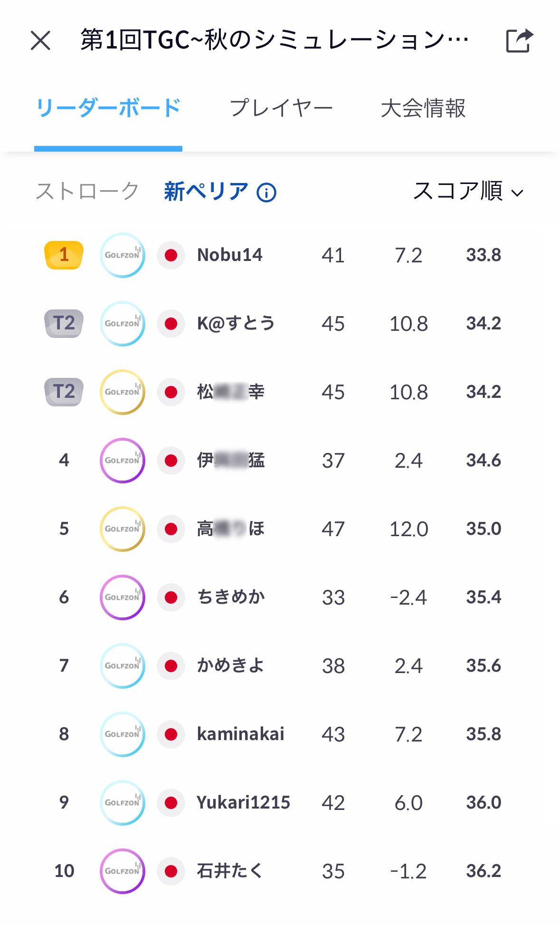Screen dimensions: 560x925
Task: Open the 大会情報 tab
Action: 423,108
